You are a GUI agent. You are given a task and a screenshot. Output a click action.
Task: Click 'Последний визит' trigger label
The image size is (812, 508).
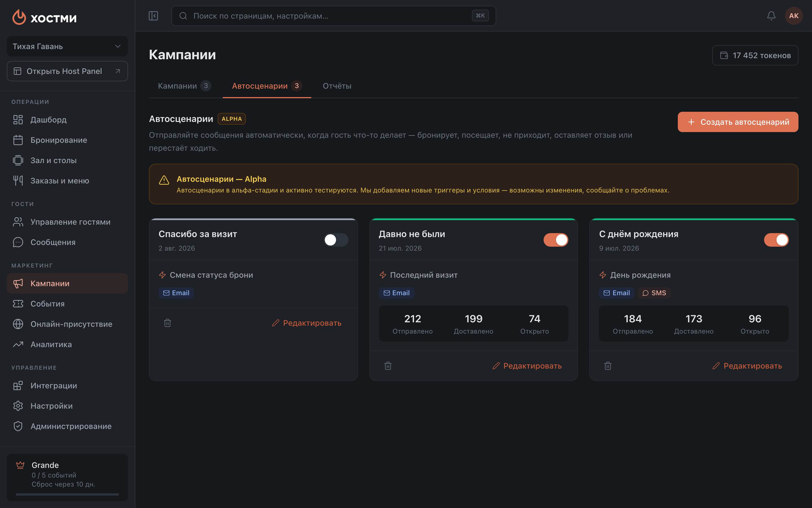423,275
